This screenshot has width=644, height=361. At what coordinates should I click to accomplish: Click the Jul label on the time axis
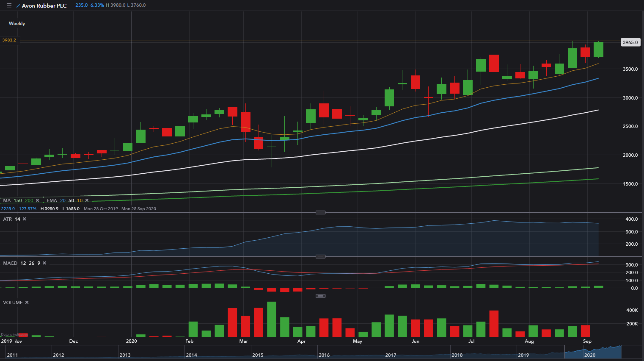pyautogui.click(x=471, y=341)
